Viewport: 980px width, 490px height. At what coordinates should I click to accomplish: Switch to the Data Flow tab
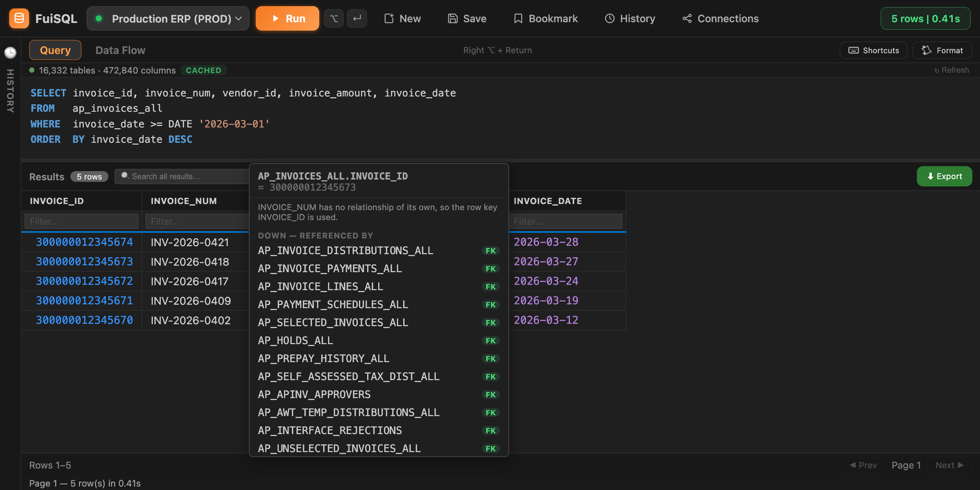pos(120,50)
